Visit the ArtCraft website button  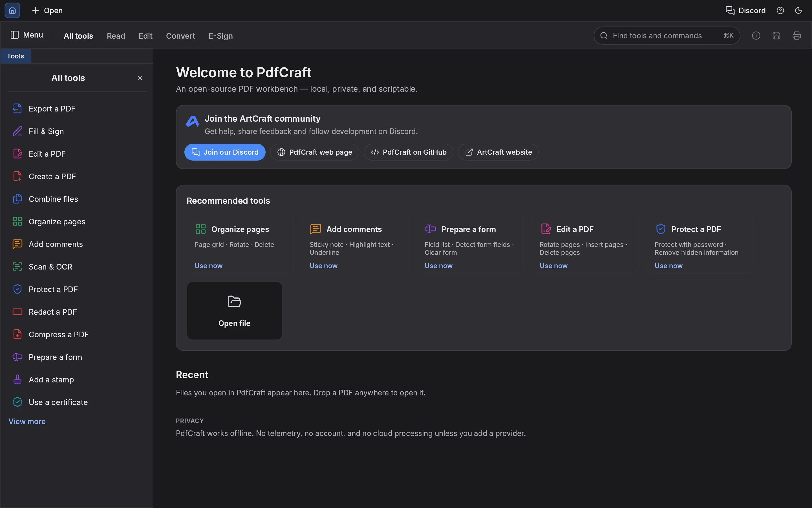click(498, 152)
